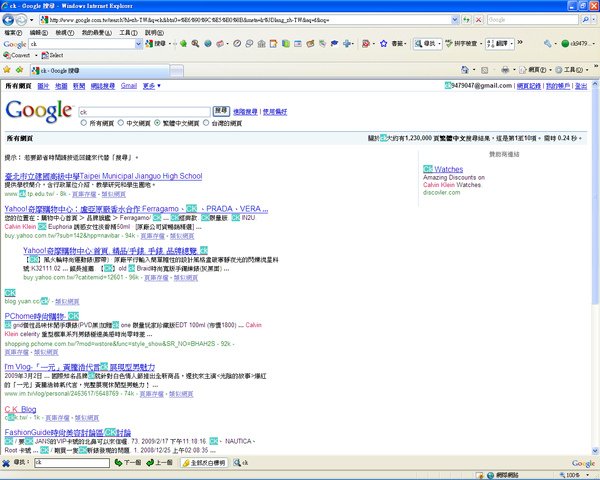The width and height of the screenshot is (600, 480).
Task: Open the address bar URL history dropdown
Action: click(x=455, y=20)
